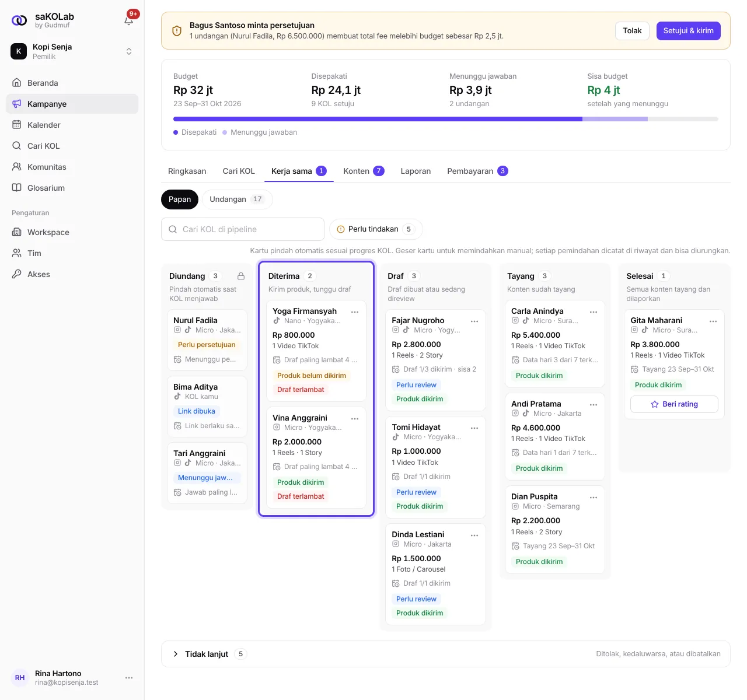
Task: Click the saKOLab logo icon
Action: point(19,20)
